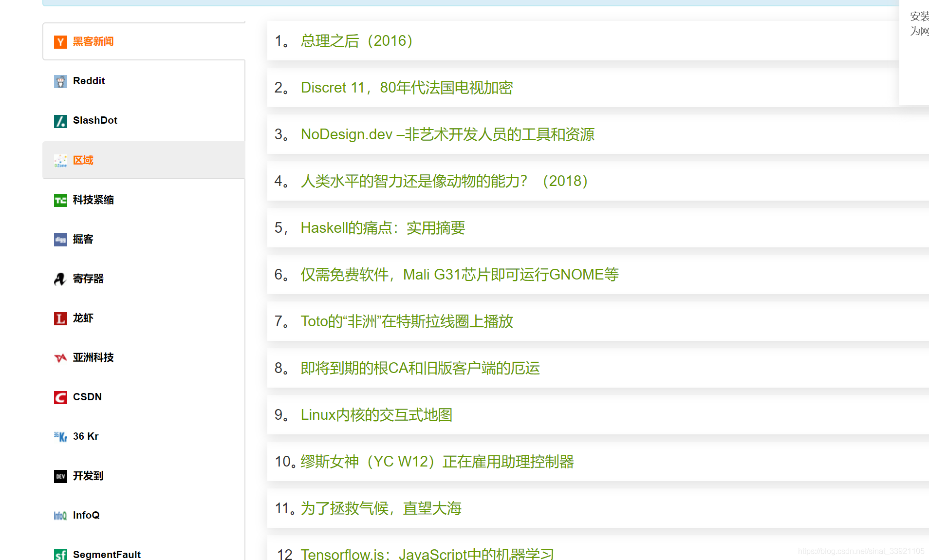Open 即将到期的根CA article
The height and width of the screenshot is (560, 929).
pos(420,368)
